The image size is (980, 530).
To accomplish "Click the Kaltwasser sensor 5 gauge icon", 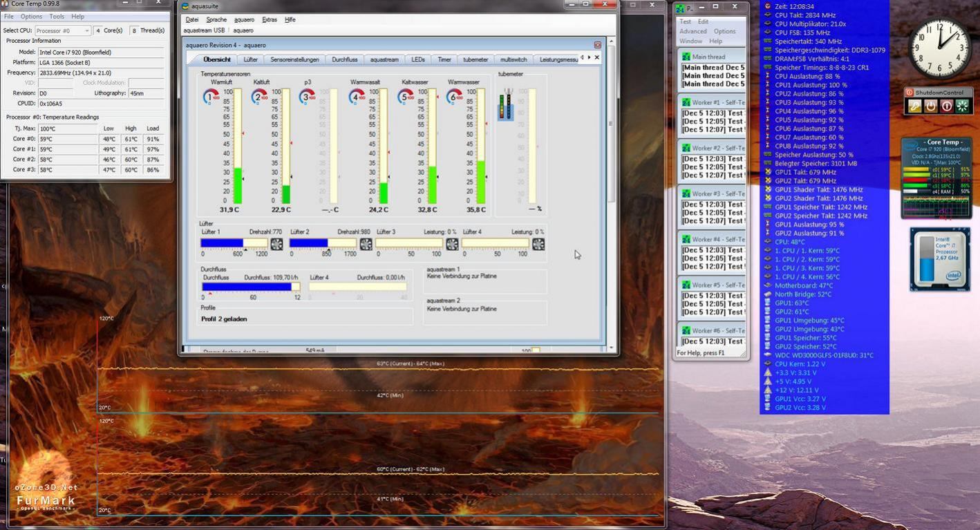I will [x=406, y=97].
